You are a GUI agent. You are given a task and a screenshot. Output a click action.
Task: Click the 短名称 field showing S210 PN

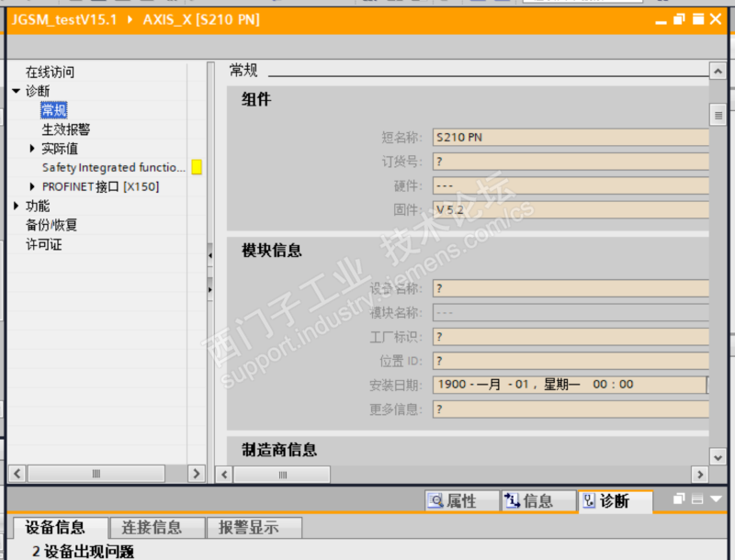pyautogui.click(x=571, y=137)
